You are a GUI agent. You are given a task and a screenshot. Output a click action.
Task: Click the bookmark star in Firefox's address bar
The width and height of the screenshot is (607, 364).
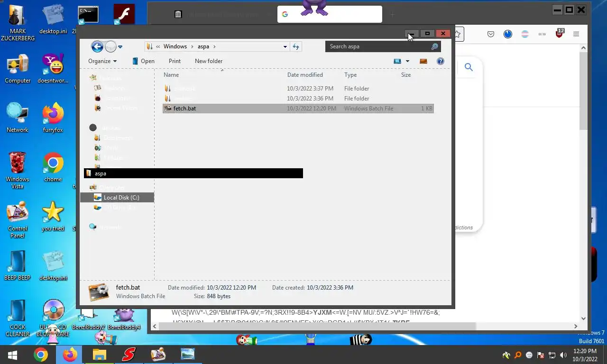tap(458, 34)
